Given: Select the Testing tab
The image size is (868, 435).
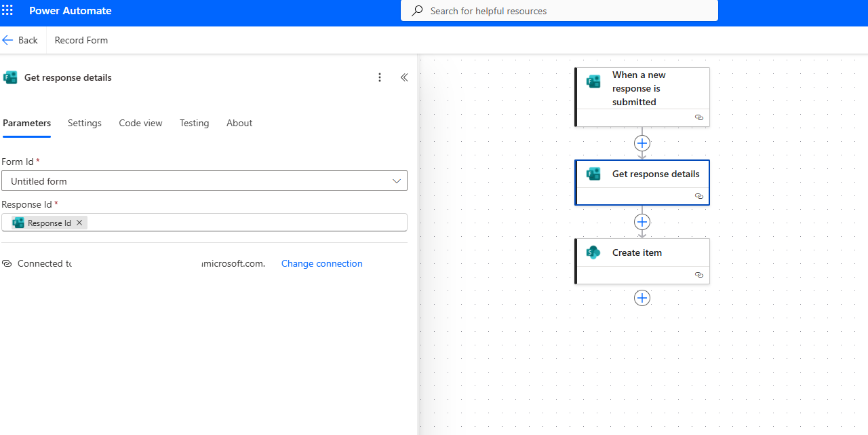Looking at the screenshot, I should click(194, 123).
